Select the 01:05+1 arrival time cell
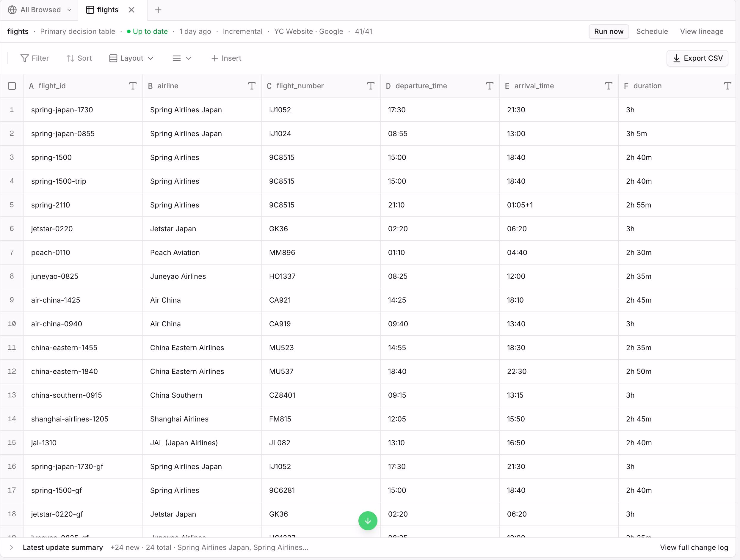This screenshot has width=740, height=560. click(559, 205)
